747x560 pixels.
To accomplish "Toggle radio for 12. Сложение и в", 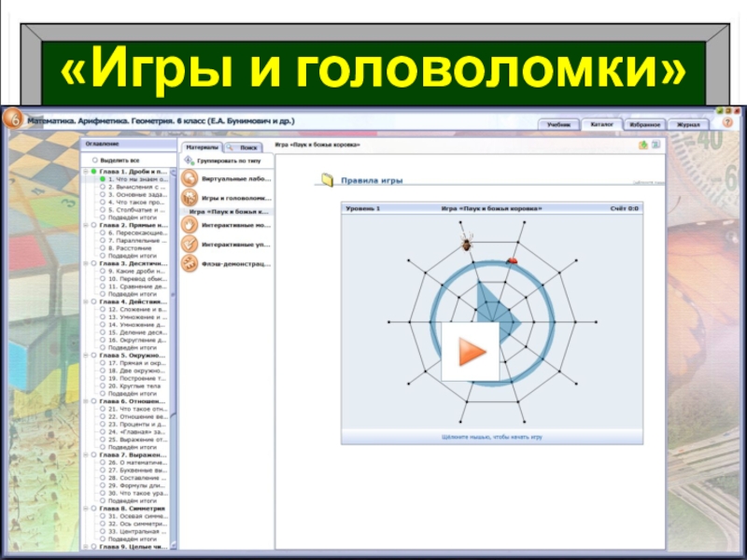I will click(x=103, y=310).
